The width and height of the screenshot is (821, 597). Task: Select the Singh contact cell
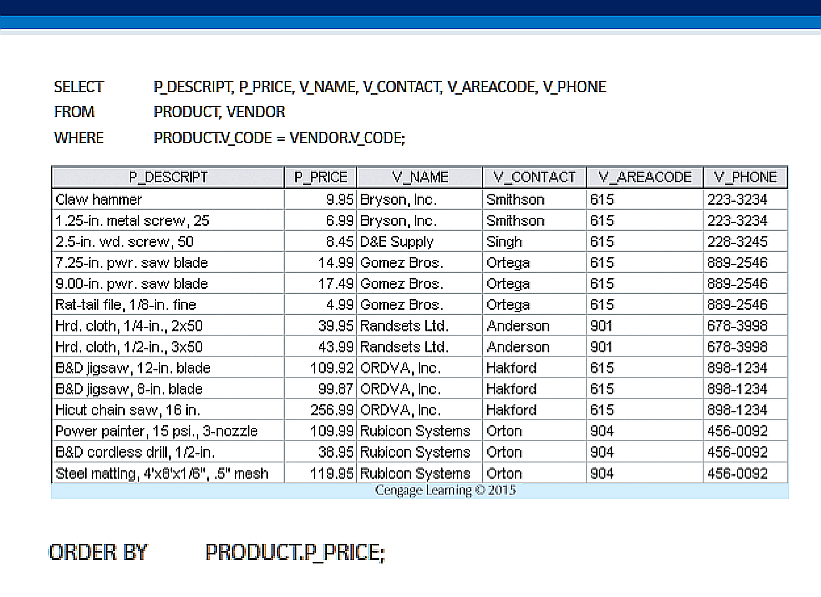pyautogui.click(x=504, y=242)
